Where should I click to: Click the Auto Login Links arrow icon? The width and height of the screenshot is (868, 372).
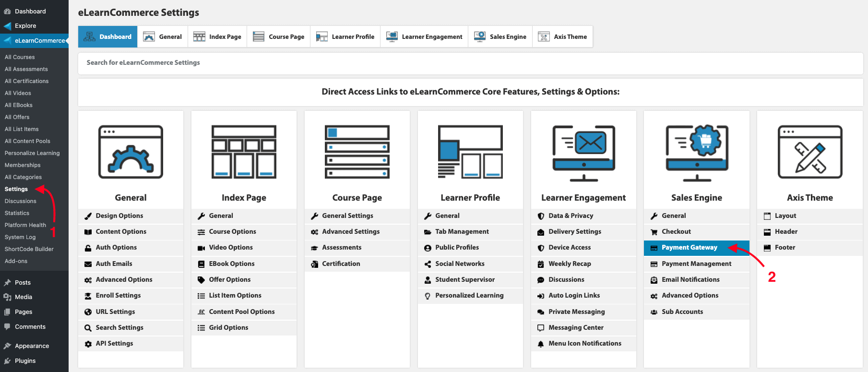point(541,296)
